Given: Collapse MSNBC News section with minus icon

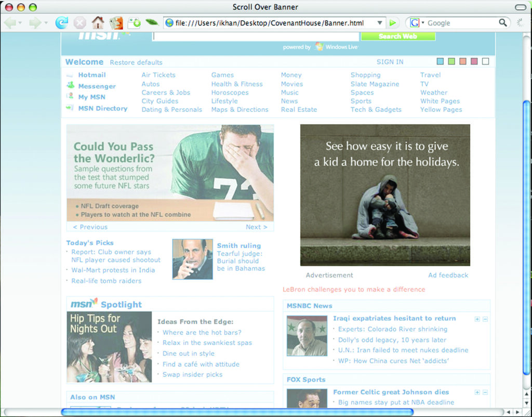Looking at the screenshot, I should pos(485,319).
